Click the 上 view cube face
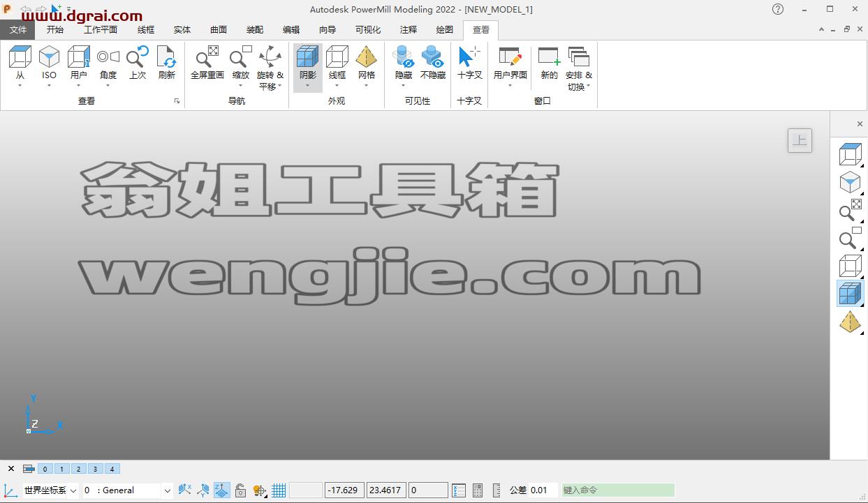This screenshot has width=868, height=503. click(x=800, y=140)
